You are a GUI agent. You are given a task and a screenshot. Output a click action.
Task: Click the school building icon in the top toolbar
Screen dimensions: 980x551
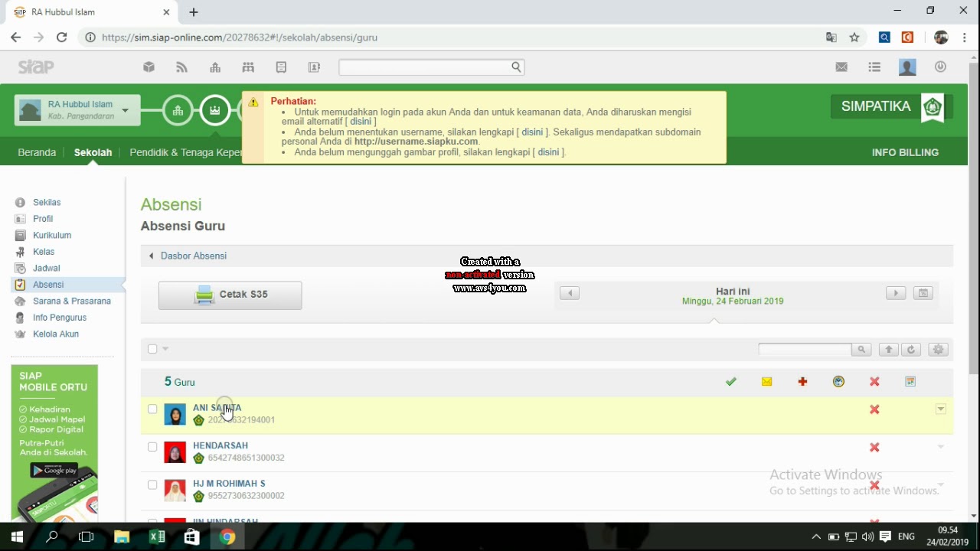[x=215, y=67]
